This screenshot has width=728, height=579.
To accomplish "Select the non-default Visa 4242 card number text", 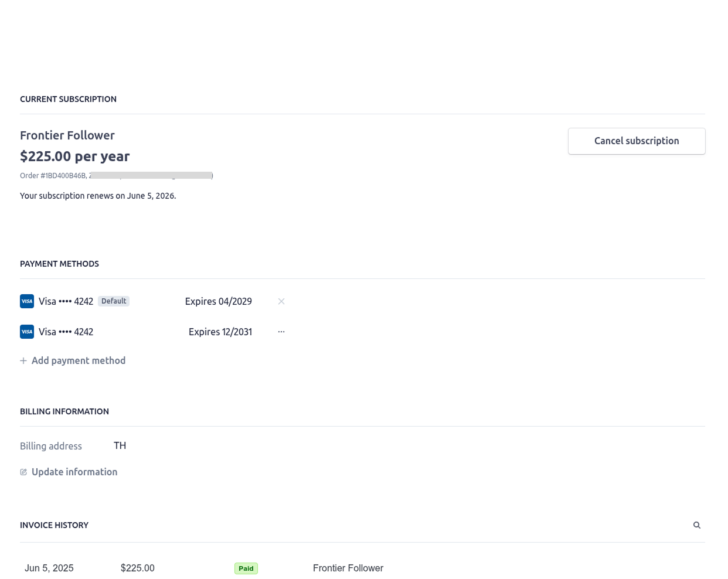I will 66,332.
